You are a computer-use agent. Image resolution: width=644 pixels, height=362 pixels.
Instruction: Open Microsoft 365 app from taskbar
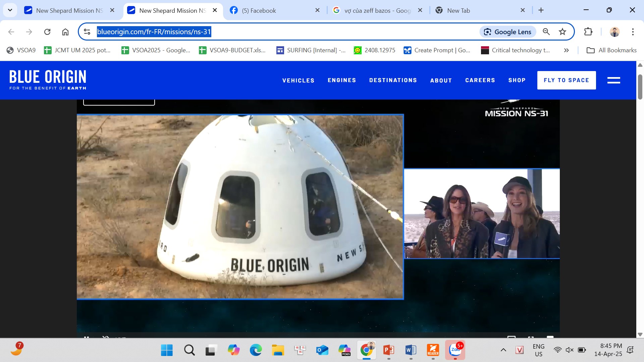[344, 350]
